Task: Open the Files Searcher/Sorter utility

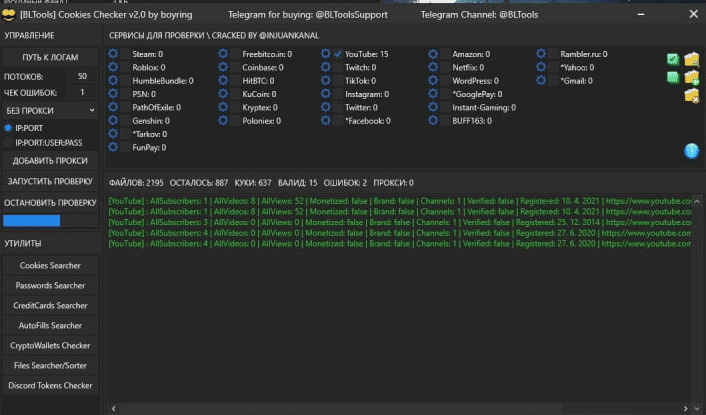Action: 51,366
